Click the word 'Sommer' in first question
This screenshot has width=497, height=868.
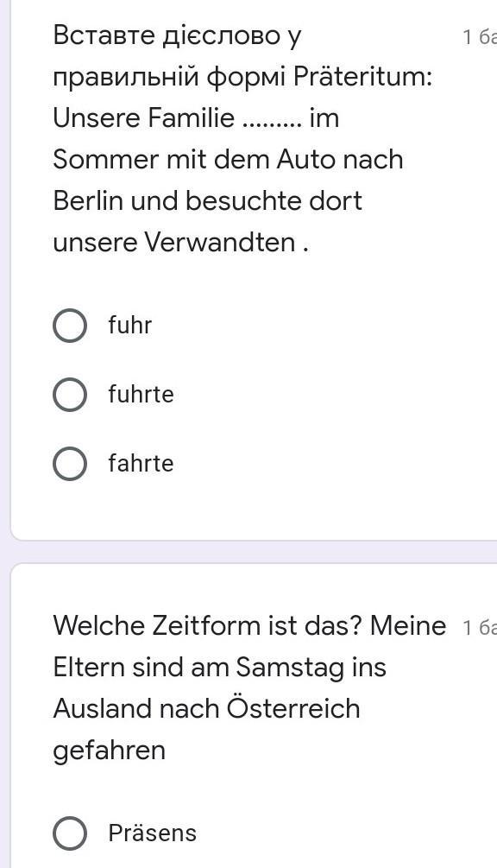(x=105, y=160)
